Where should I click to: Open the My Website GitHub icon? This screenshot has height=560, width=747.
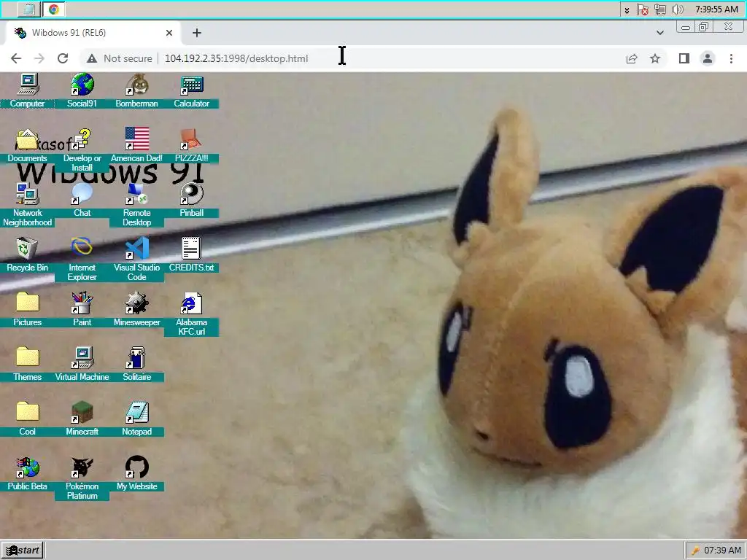click(x=136, y=474)
